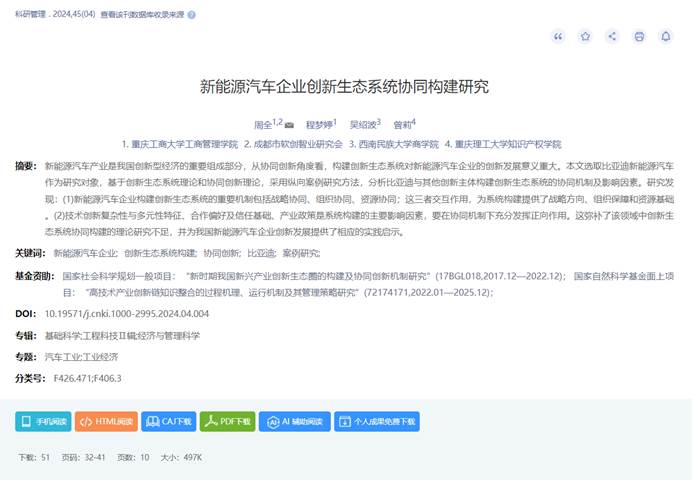The image size is (692, 480).
Task: Click keyword 比亚迪
Action: tap(262, 254)
